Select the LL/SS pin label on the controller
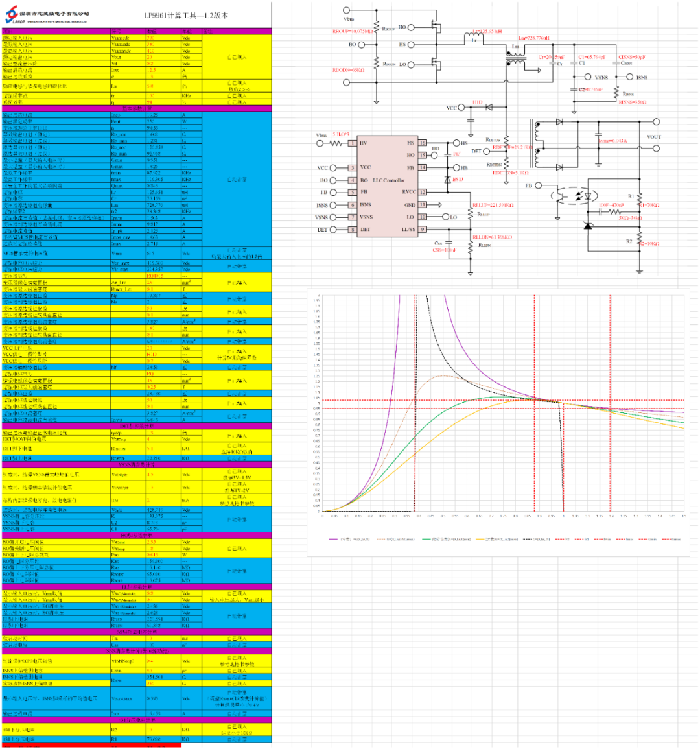 (408, 230)
